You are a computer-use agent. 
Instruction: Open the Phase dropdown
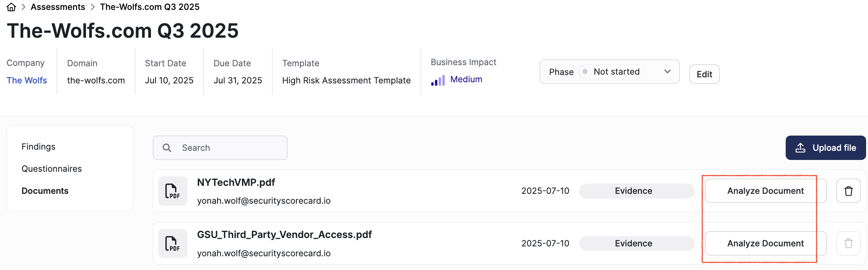(x=609, y=72)
